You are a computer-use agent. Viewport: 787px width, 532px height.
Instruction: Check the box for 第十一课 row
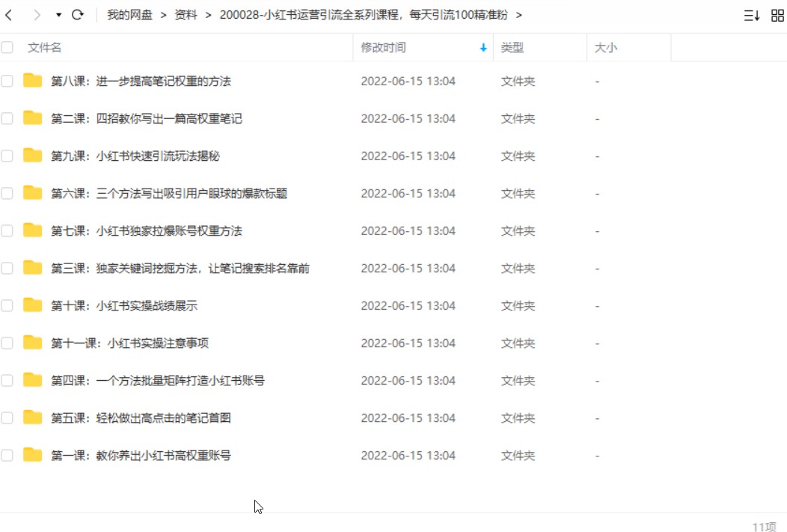click(7, 343)
